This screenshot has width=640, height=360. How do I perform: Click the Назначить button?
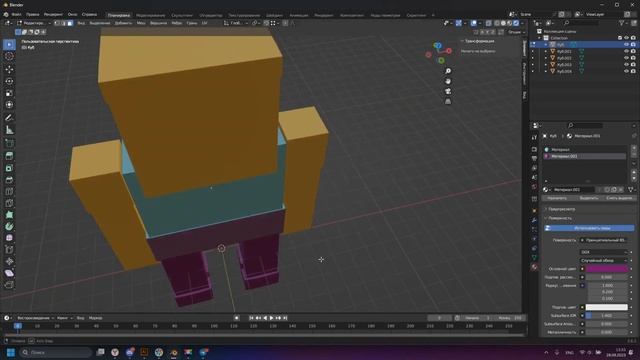[557, 198]
